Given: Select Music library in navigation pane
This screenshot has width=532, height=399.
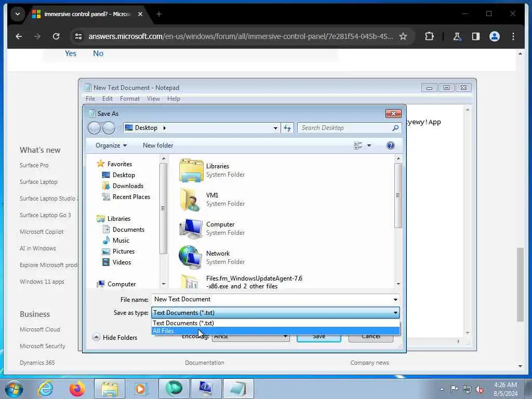Looking at the screenshot, I should coord(121,240).
